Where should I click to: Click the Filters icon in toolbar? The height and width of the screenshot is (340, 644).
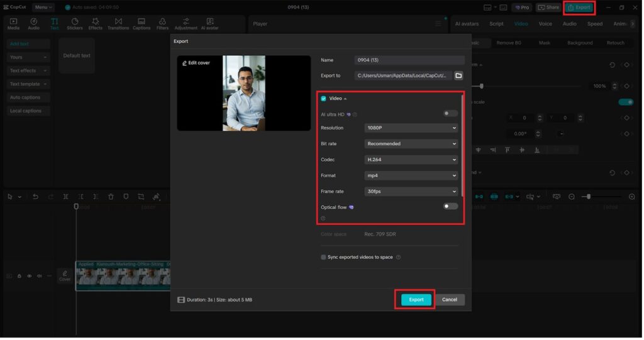(162, 23)
